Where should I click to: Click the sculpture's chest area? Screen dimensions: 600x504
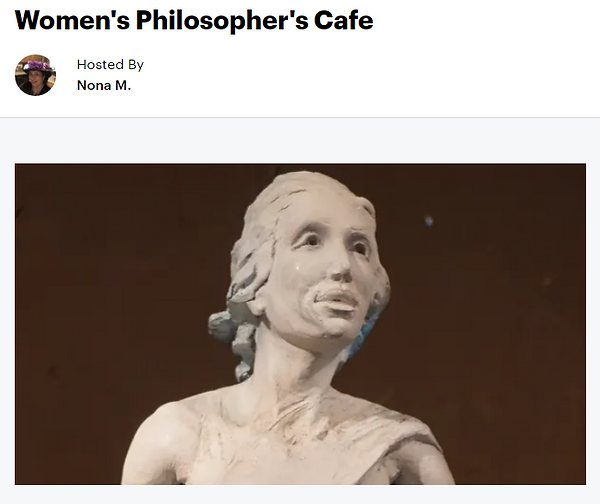pos(291,448)
